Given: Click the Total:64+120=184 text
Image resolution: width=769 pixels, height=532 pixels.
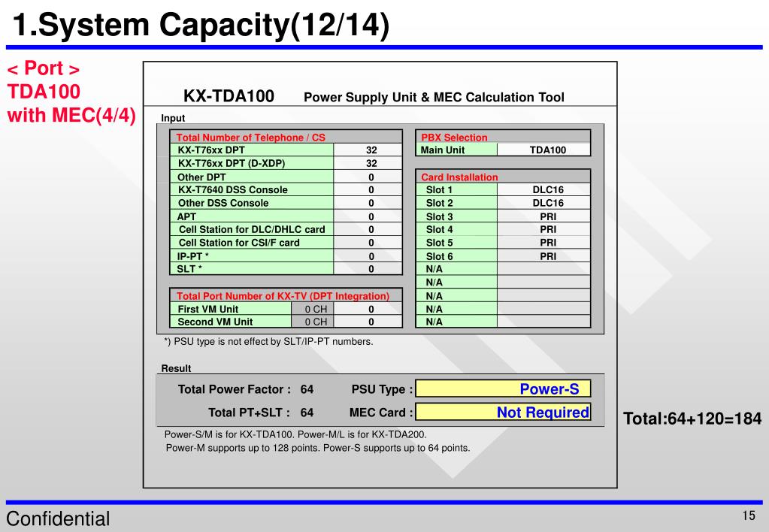Looking at the screenshot, I should click(692, 419).
